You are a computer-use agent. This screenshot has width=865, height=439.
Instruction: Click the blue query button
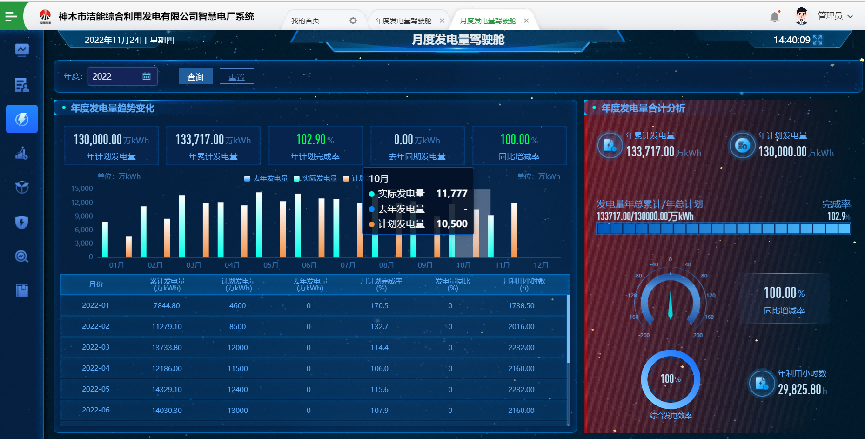(195, 76)
